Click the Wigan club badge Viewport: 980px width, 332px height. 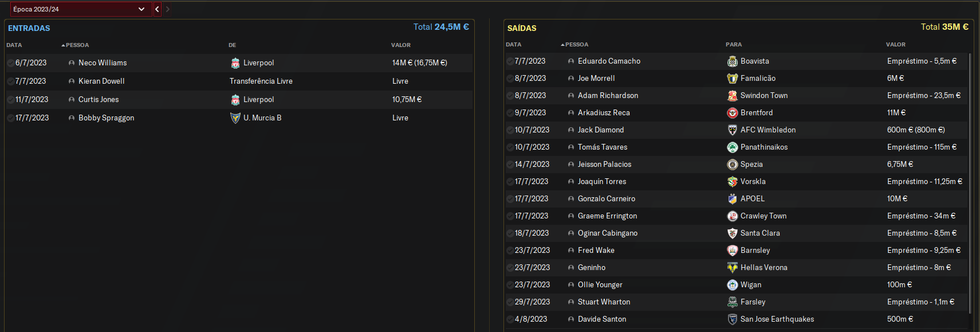pos(732,285)
